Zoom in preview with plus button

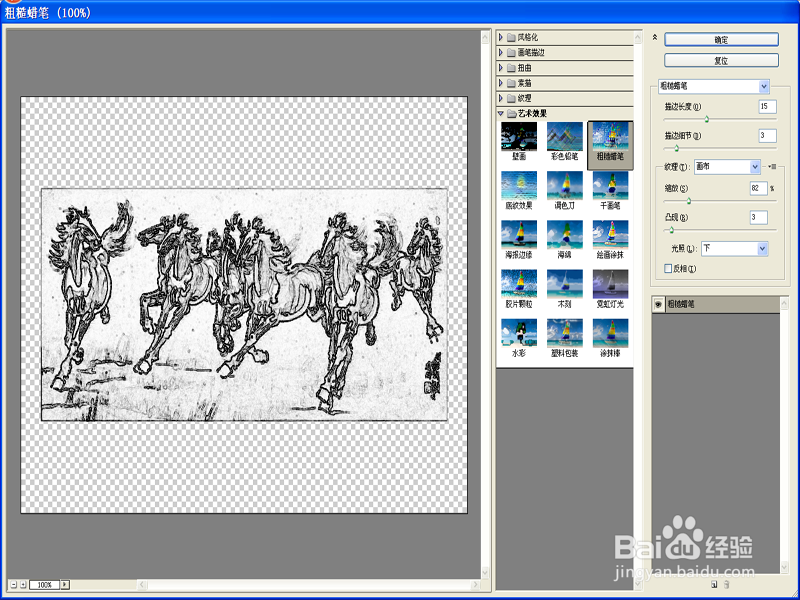click(23, 585)
